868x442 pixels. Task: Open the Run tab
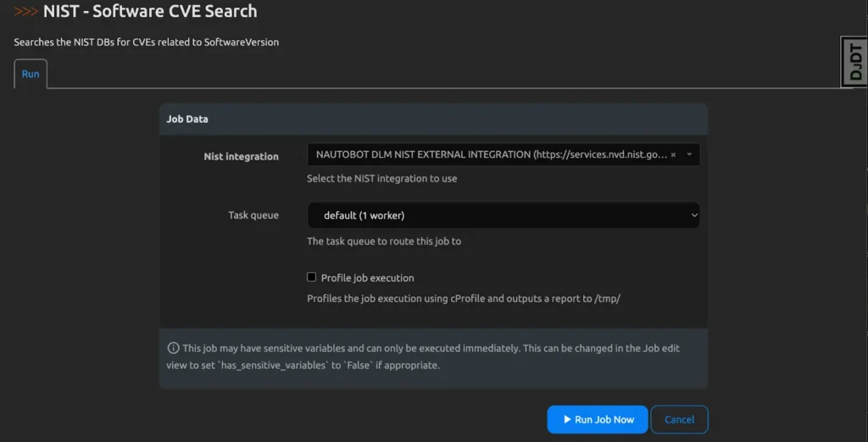31,74
